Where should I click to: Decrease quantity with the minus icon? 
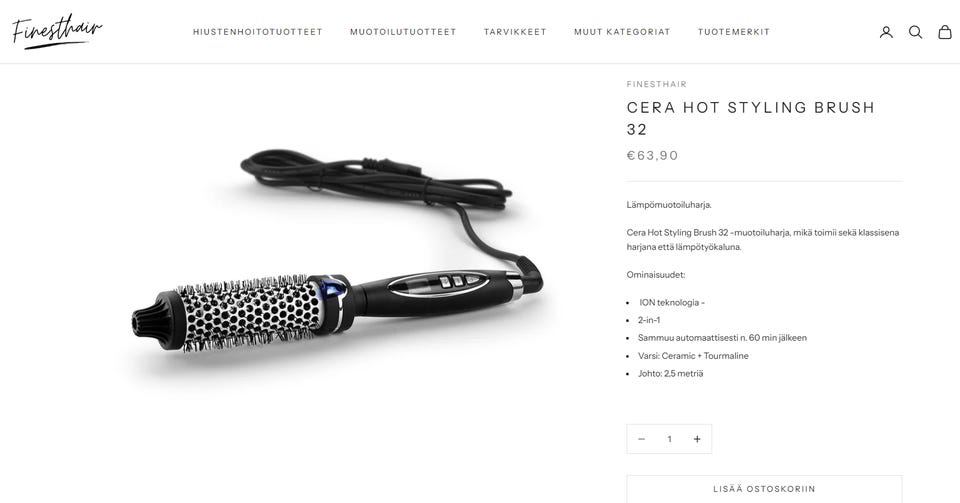(641, 439)
